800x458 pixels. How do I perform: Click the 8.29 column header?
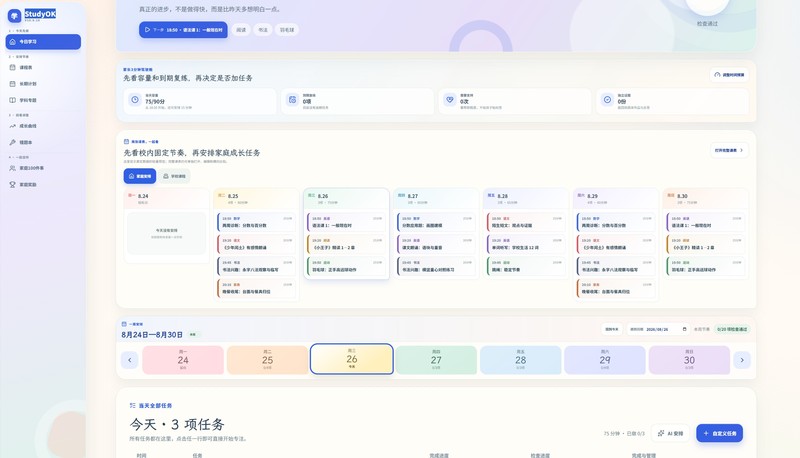point(616,198)
